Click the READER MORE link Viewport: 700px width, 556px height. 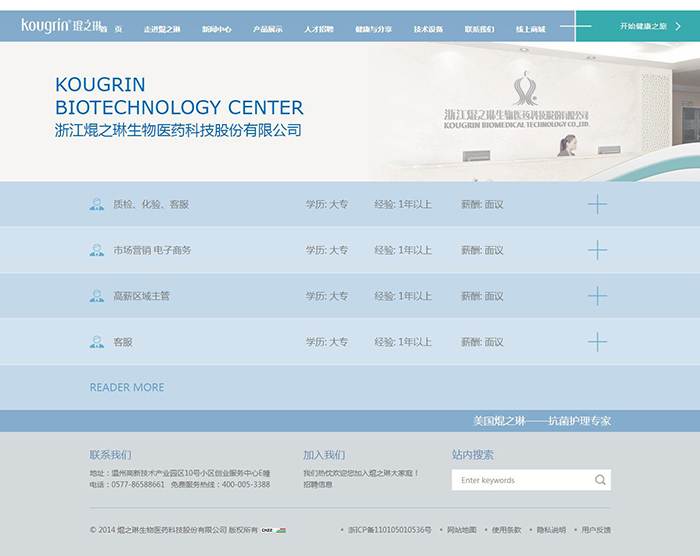click(127, 387)
